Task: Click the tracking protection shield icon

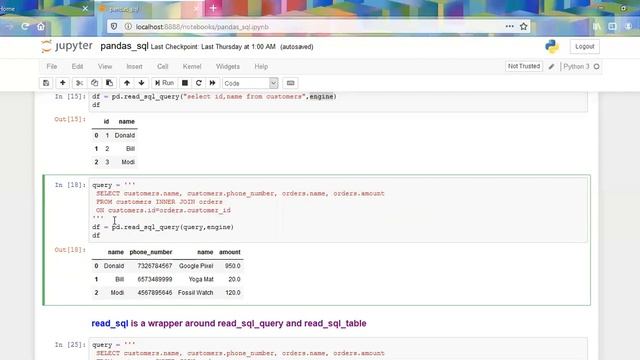Action: (x=114, y=27)
